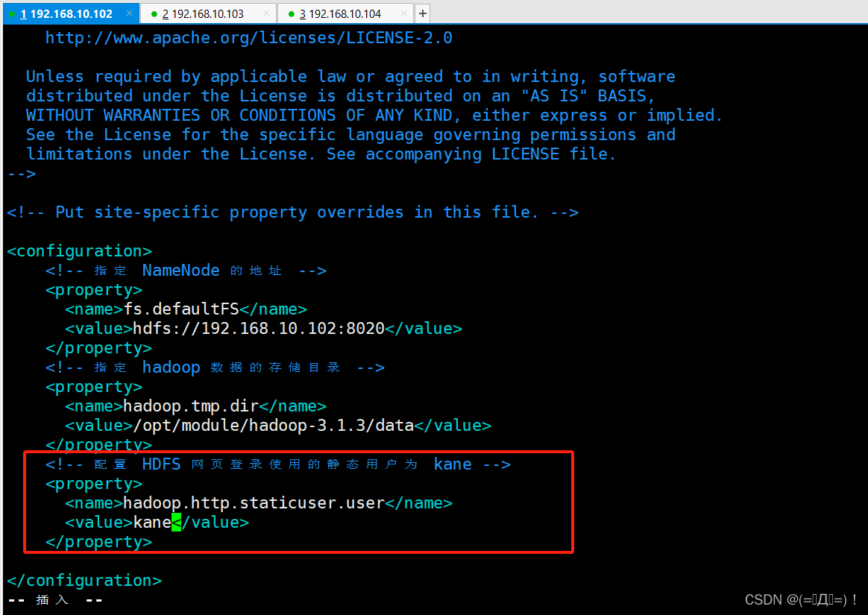Switch to the 192.168.10.104 tab
This screenshot has width=868, height=615.
pyautogui.click(x=345, y=13)
